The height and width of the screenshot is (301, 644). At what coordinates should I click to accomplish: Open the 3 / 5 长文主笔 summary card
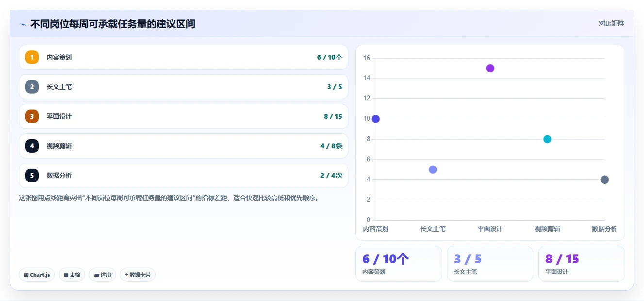(x=490, y=264)
